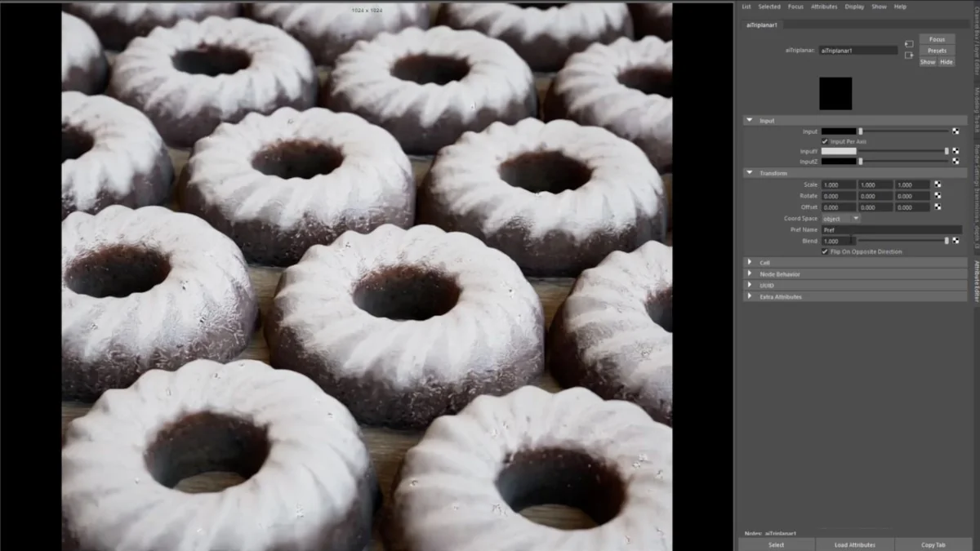The height and width of the screenshot is (551, 980).
Task: Click the input connection icon beside the node name
Action: pos(909,44)
